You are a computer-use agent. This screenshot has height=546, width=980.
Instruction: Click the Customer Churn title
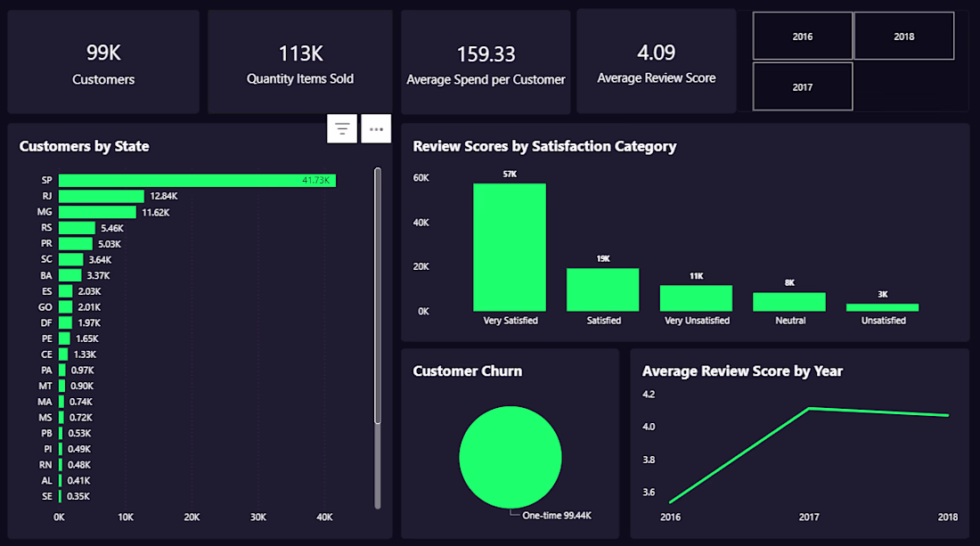[x=467, y=371]
